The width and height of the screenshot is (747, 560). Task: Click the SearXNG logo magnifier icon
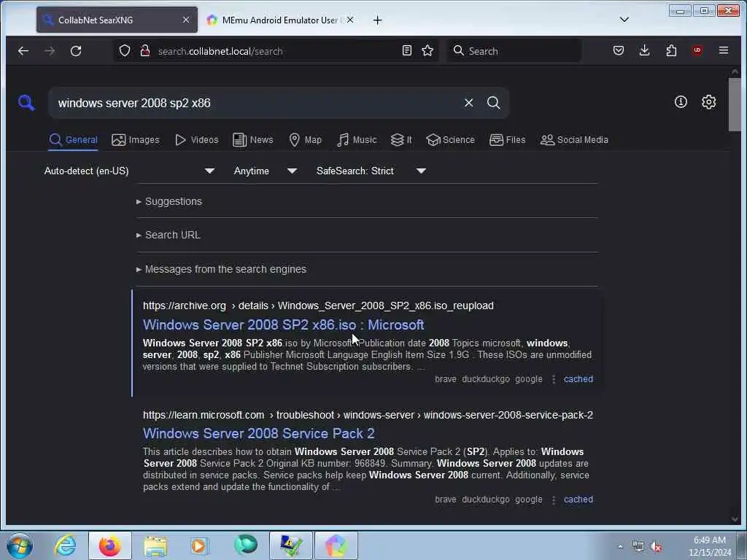click(x=26, y=102)
